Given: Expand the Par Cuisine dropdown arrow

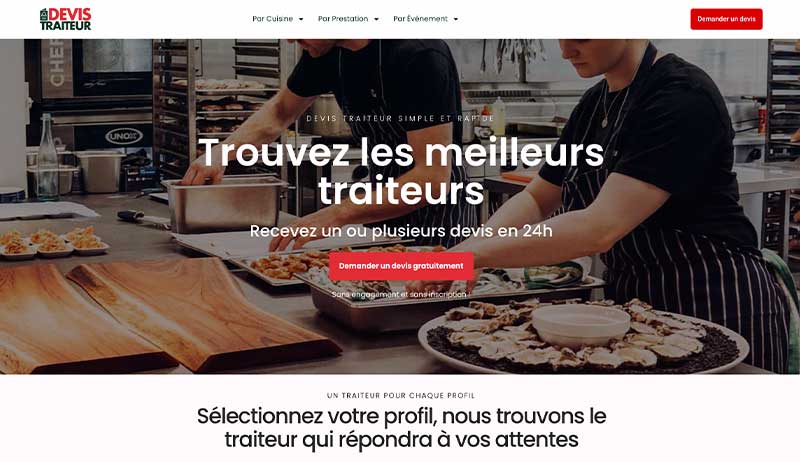Looking at the screenshot, I should click(301, 19).
